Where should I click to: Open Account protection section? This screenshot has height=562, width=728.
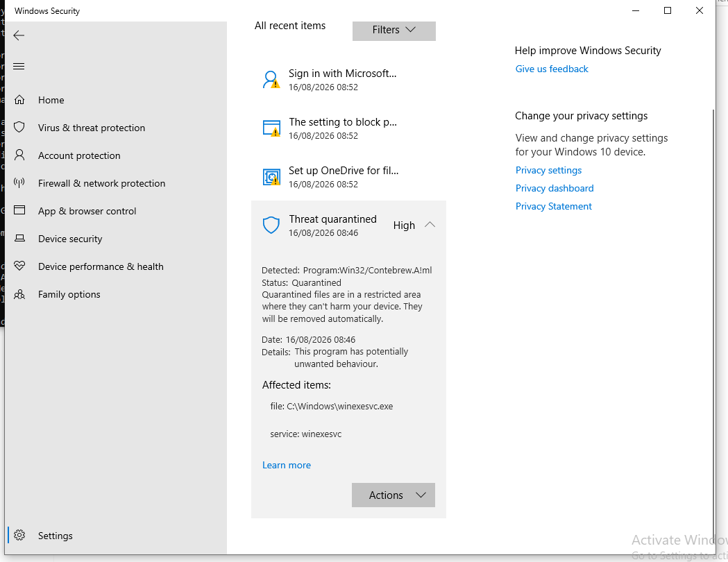coord(116,155)
